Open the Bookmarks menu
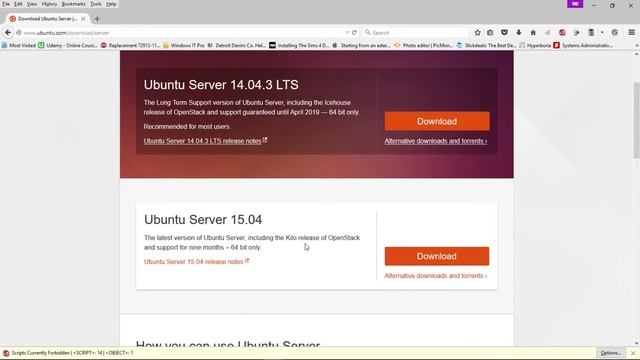Viewport: 640px width, 360px height. pos(73,4)
